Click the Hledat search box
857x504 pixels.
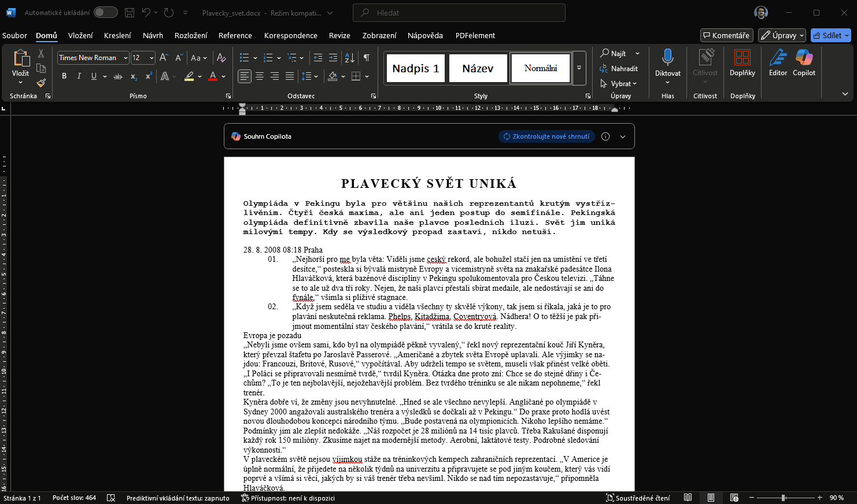[459, 13]
